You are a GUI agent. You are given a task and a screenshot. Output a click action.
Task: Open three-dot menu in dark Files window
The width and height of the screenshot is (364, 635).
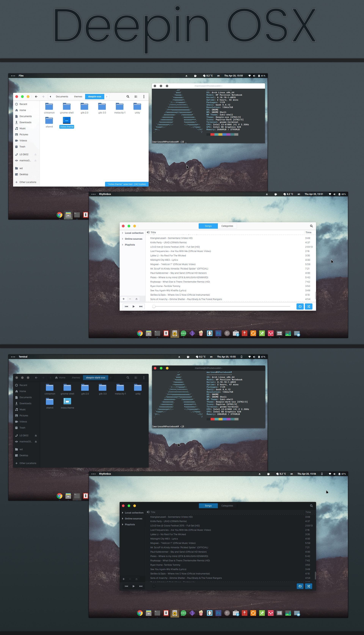click(144, 378)
